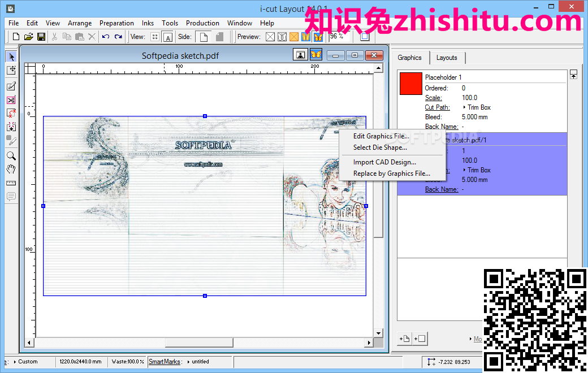Switch View to the grid layout icon
The image size is (588, 373).
click(x=155, y=37)
